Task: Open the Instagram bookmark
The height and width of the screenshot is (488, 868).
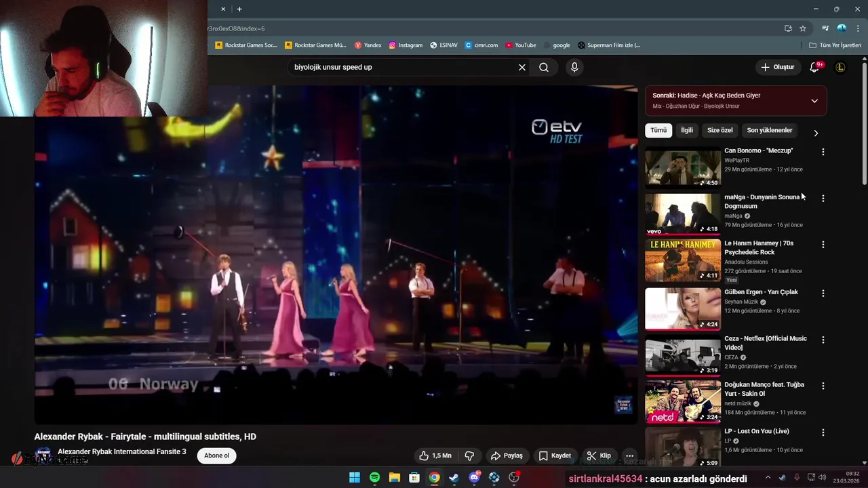Action: 406,45
